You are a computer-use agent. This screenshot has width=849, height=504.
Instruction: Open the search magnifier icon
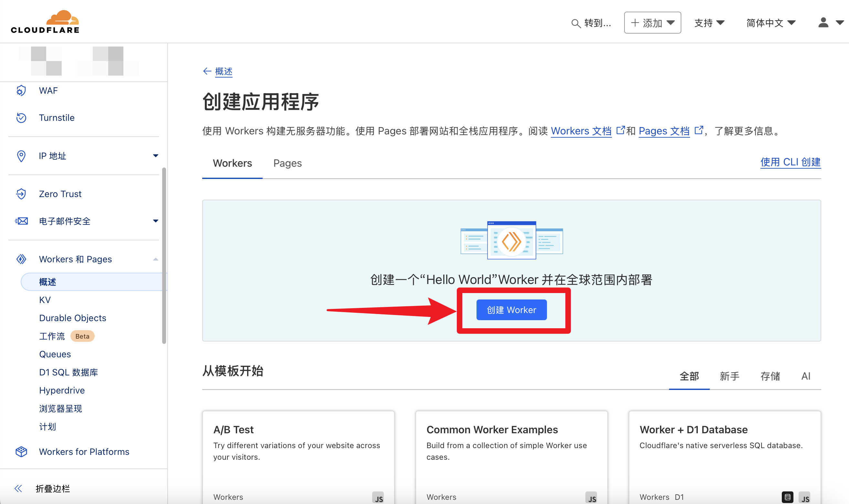pyautogui.click(x=576, y=24)
